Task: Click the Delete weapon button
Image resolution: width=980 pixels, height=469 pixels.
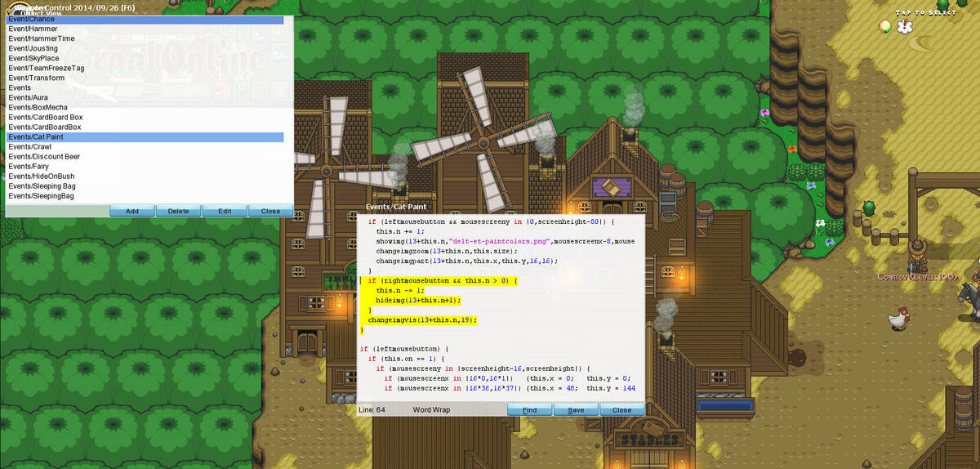Action: [178, 211]
